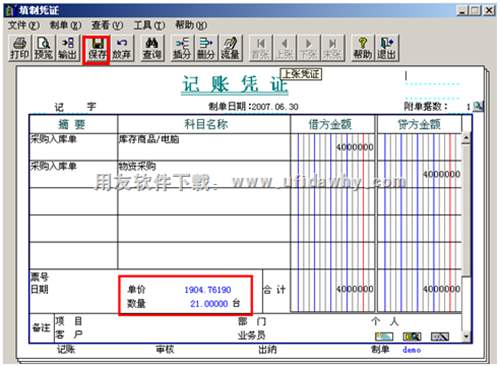Insert an entry line with 插分
This screenshot has height=366, width=500.
182,48
